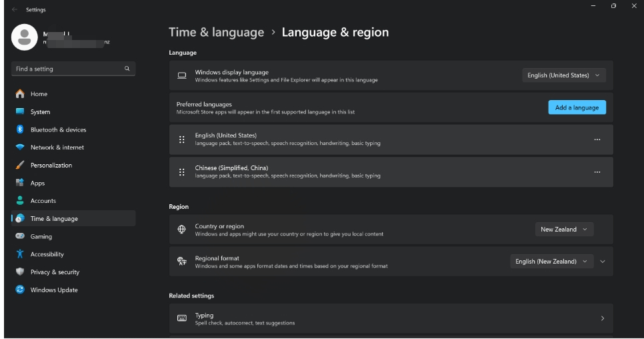Click the Windows display language label
Screen dimensions: 644x339
[231, 72]
